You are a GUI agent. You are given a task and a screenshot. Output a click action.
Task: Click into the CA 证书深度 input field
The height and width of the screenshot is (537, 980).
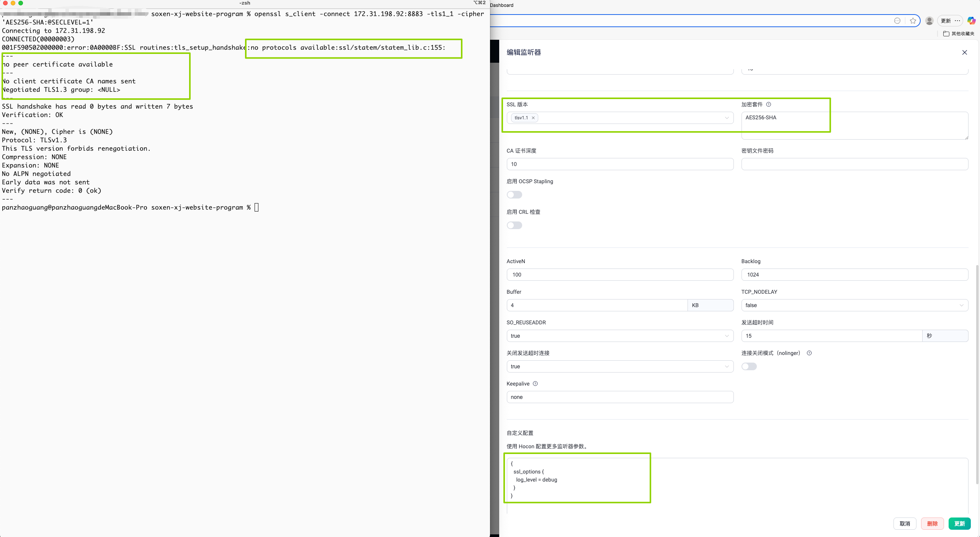pyautogui.click(x=620, y=164)
